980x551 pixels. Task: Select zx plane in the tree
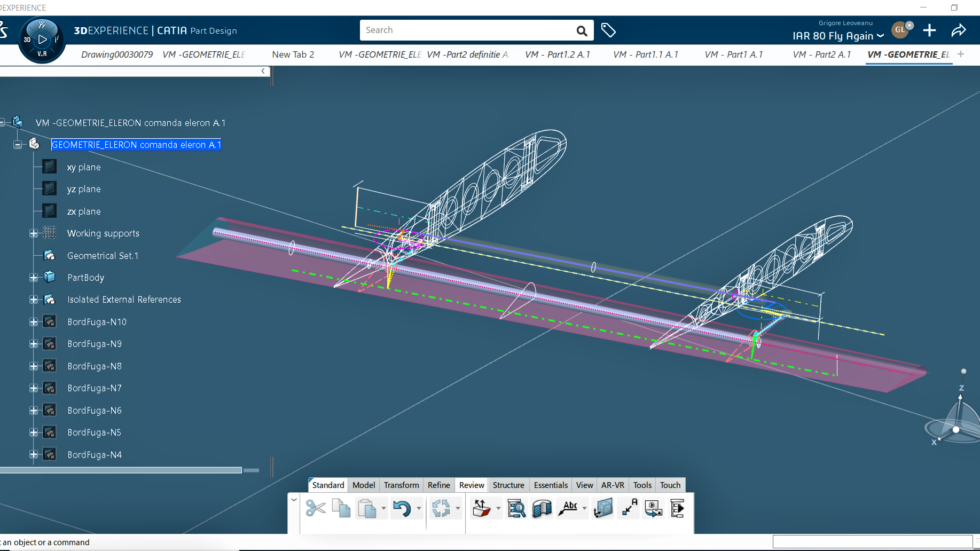(x=84, y=211)
